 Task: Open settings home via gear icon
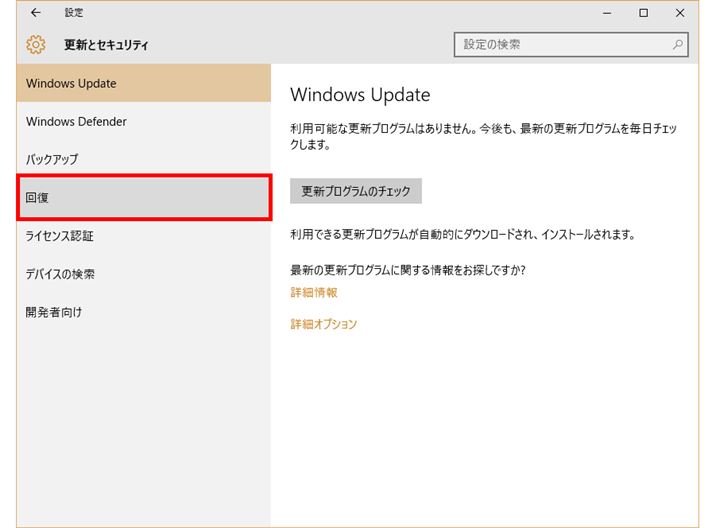pos(36,45)
